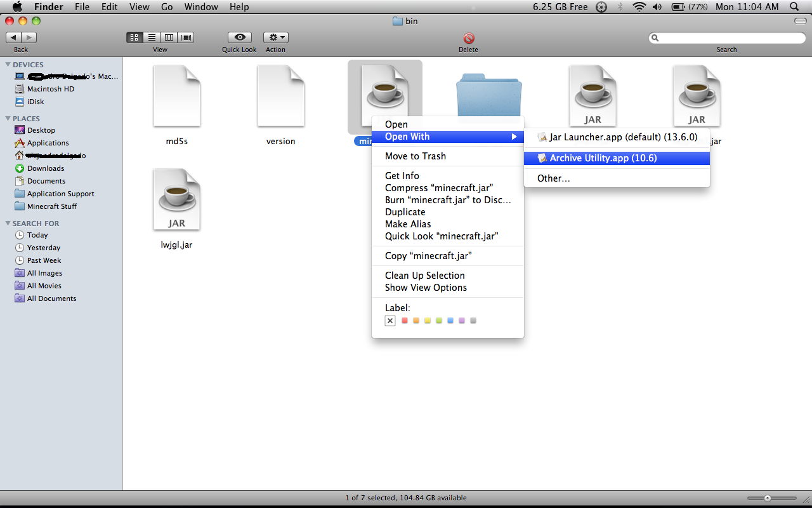
Task: Click the Spotlight magnifier in menu bar
Action: 794,7
